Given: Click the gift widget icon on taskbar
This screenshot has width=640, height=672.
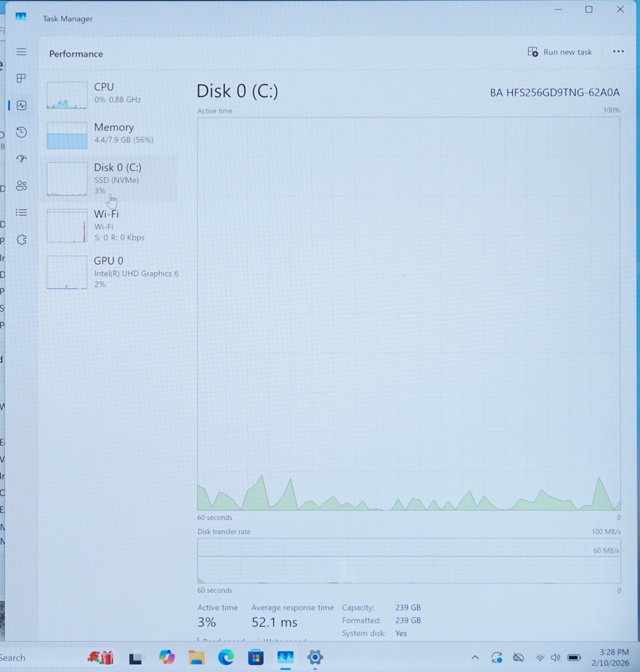Looking at the screenshot, I should (x=101, y=657).
